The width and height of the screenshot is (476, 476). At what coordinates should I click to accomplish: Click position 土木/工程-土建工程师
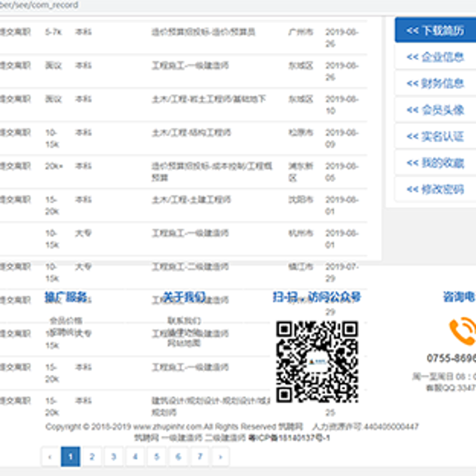(x=191, y=199)
